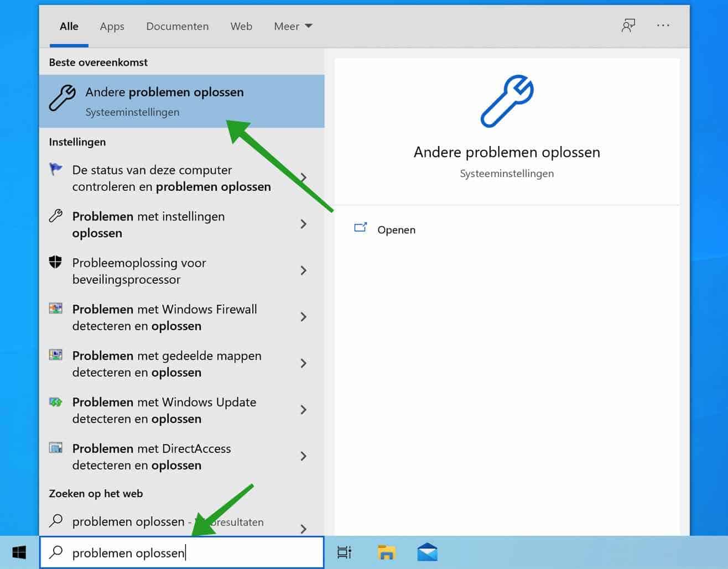Expand arrow for Probleemoplossing beveilingsprocessor
Viewport: 728px width, 569px height.
(303, 270)
